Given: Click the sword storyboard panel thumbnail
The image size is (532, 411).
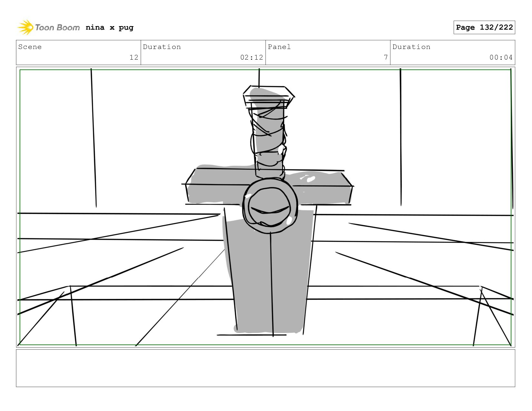Looking at the screenshot, I should click(x=266, y=207).
